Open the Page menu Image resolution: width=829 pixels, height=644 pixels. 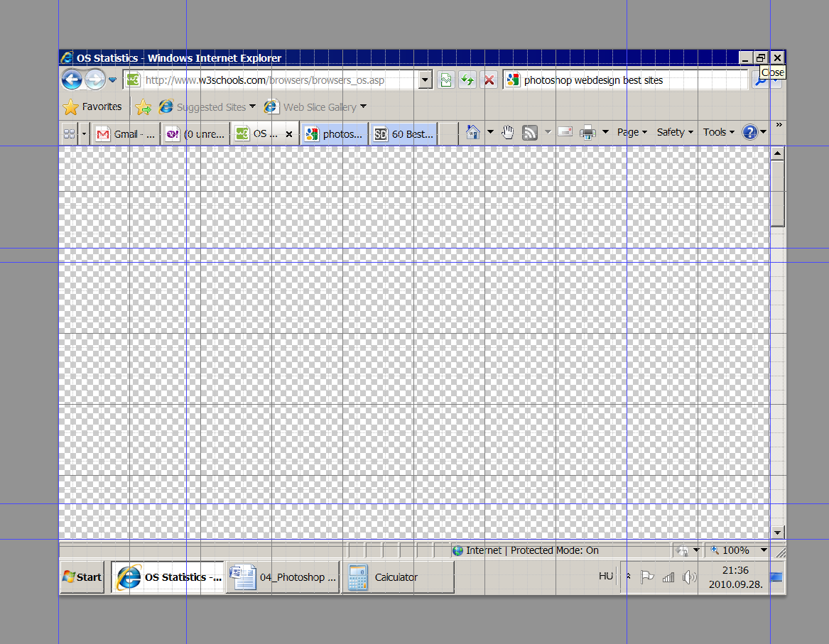[x=632, y=132]
